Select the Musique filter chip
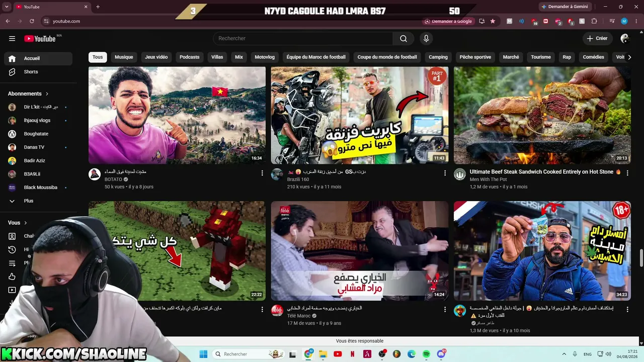The height and width of the screenshot is (362, 644). [124, 57]
